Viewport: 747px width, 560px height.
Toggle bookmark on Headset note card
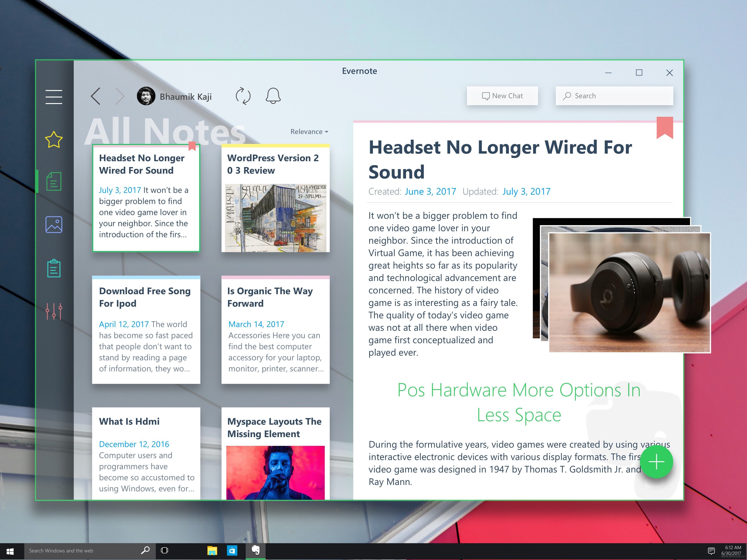192,146
